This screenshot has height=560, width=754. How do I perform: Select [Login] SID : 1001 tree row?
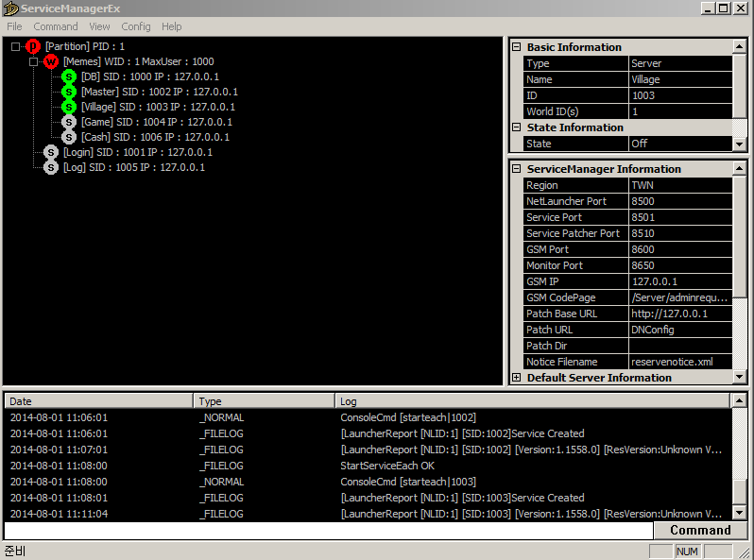point(138,152)
